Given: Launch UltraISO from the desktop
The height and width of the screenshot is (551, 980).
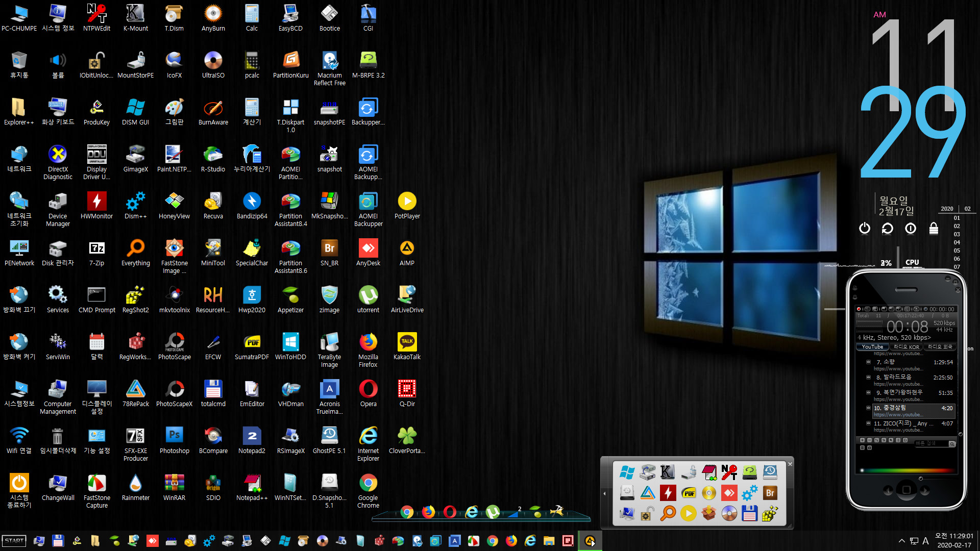Looking at the screenshot, I should (213, 65).
